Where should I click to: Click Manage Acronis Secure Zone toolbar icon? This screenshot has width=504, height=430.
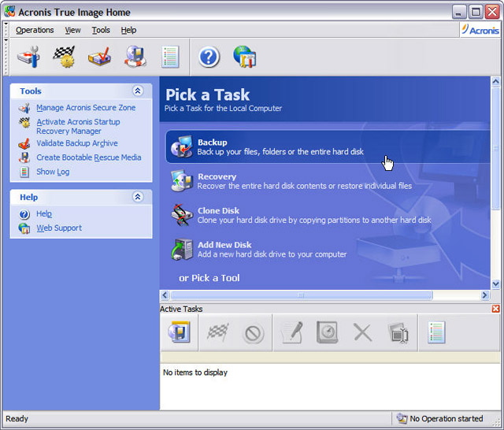[29, 57]
